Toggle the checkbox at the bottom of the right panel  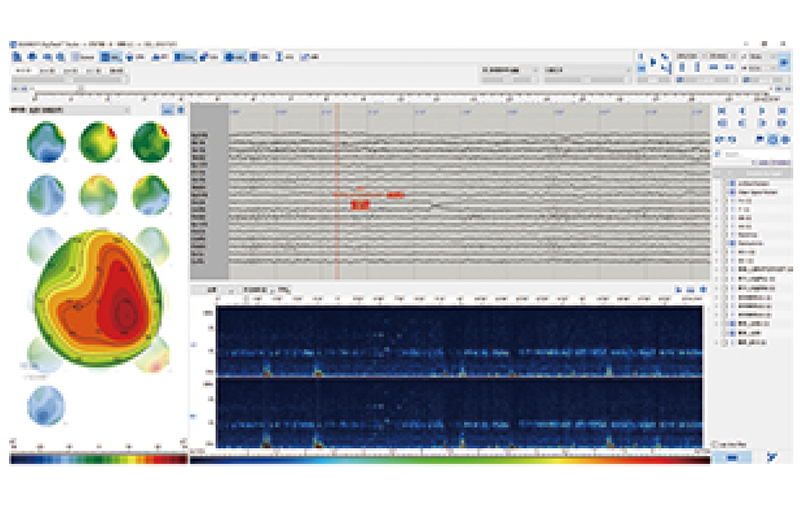click(714, 443)
